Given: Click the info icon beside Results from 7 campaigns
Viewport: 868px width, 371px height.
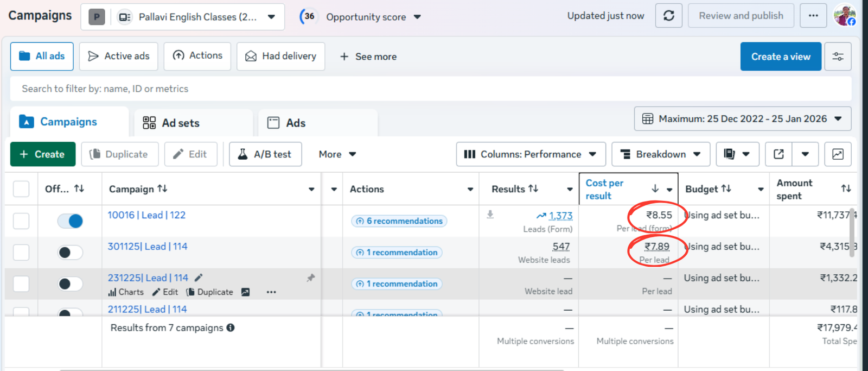Looking at the screenshot, I should click(231, 328).
